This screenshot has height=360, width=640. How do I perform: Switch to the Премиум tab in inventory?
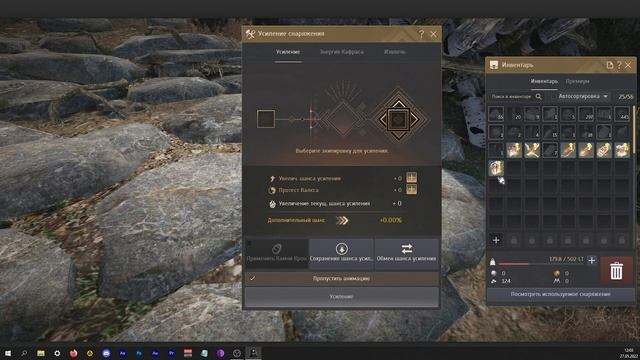[577, 82]
